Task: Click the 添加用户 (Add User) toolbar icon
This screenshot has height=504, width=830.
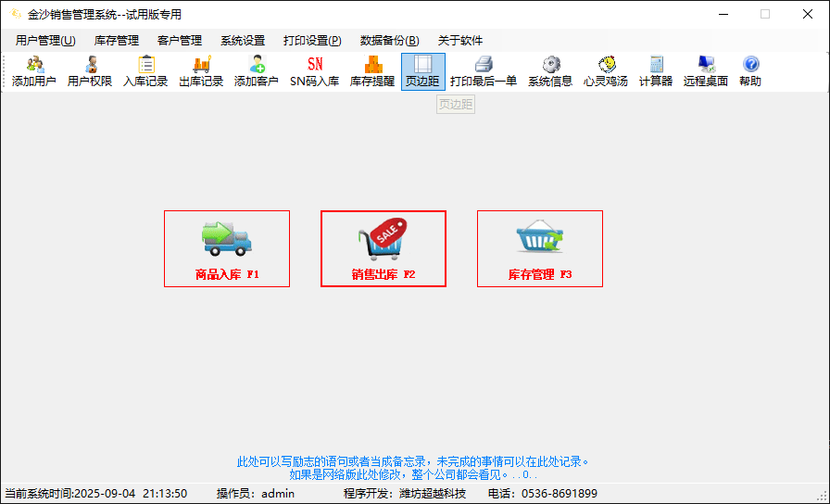Action: point(34,71)
